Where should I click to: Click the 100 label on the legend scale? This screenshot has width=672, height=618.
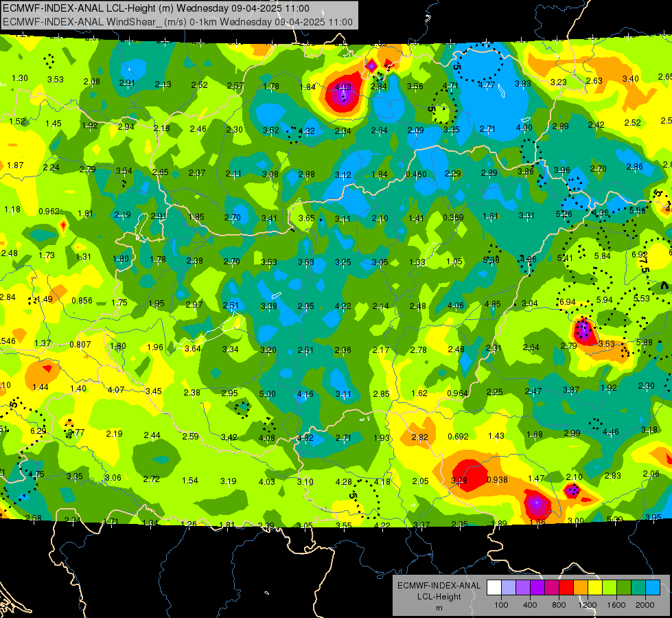click(501, 605)
